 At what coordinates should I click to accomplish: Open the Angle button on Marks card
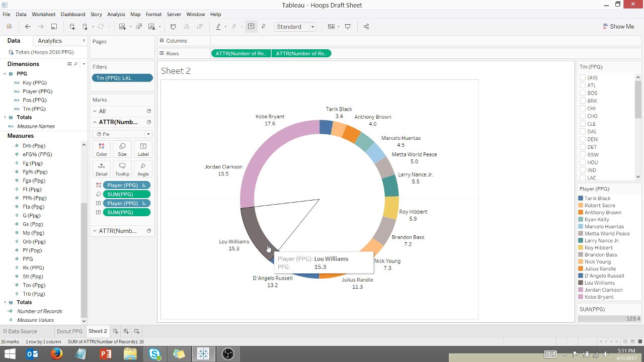pos(143,169)
